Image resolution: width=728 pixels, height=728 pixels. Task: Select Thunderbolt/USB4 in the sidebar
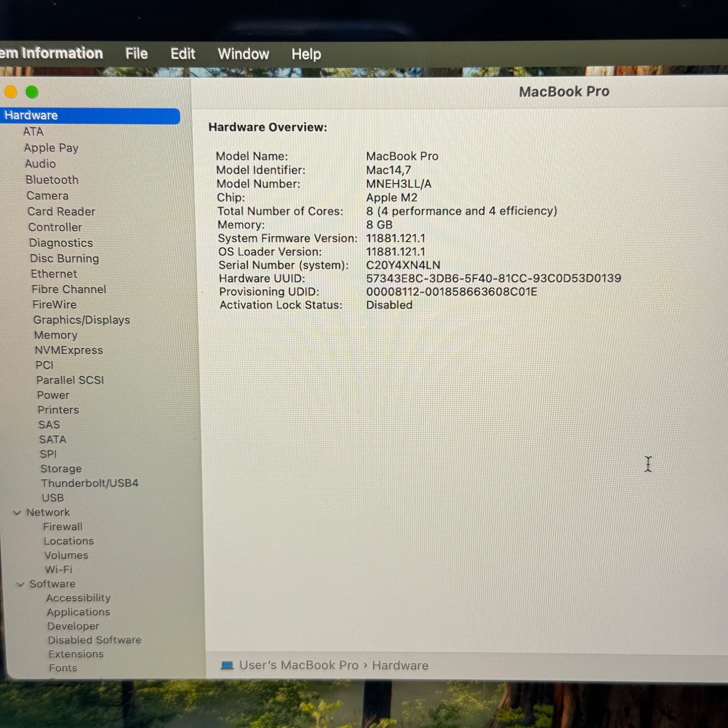click(x=90, y=483)
